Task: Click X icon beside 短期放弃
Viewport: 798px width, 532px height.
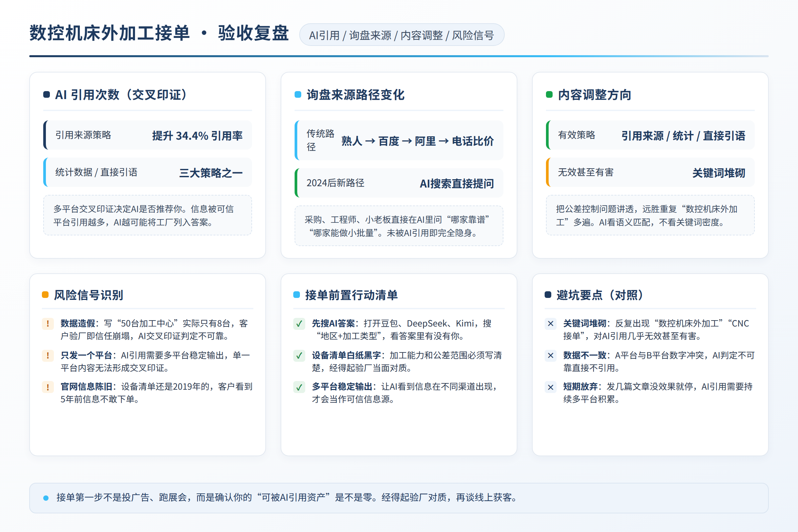Action: (x=550, y=387)
